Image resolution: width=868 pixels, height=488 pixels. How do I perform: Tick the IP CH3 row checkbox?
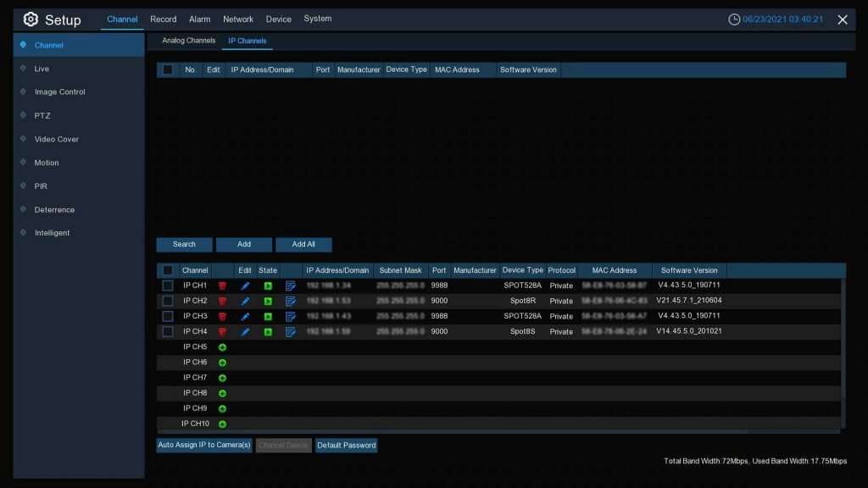[x=168, y=317]
